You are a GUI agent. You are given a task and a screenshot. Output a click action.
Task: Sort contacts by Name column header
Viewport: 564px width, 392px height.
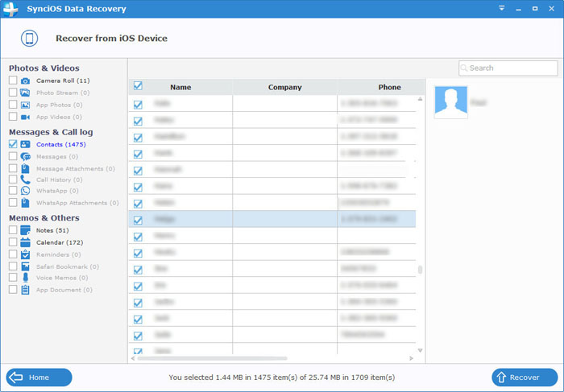(180, 87)
